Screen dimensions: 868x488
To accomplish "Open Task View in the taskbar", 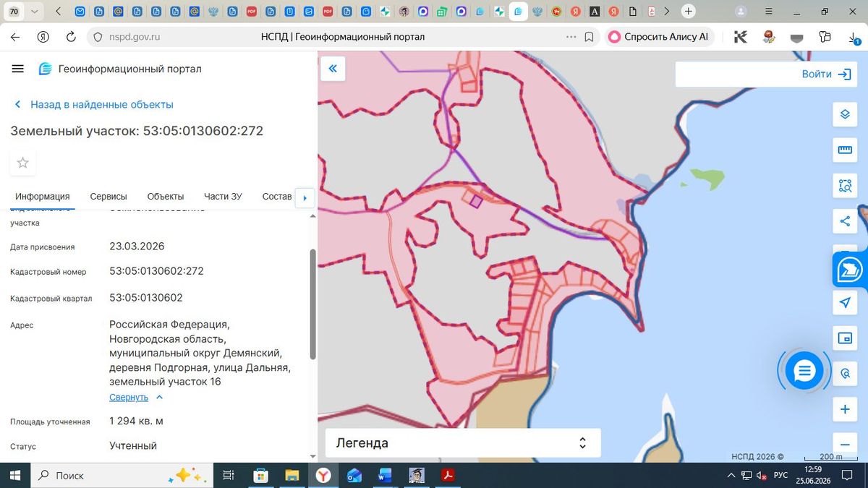I will coord(228,475).
